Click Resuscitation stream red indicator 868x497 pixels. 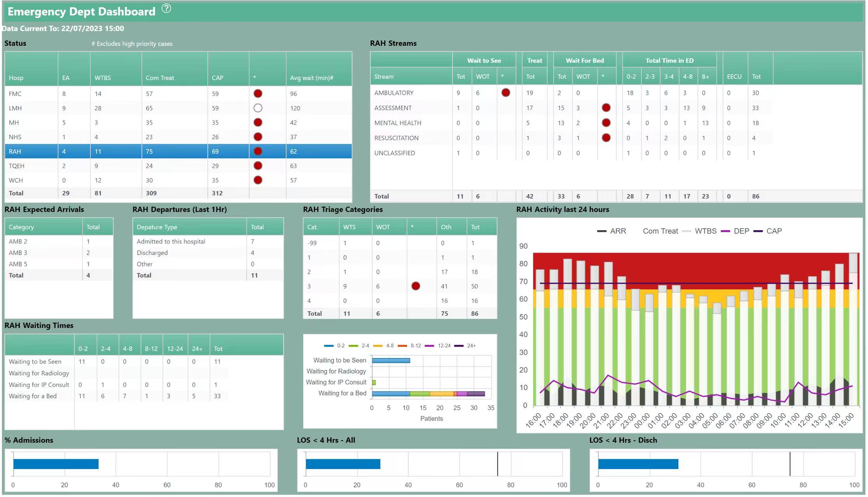pyautogui.click(x=606, y=138)
